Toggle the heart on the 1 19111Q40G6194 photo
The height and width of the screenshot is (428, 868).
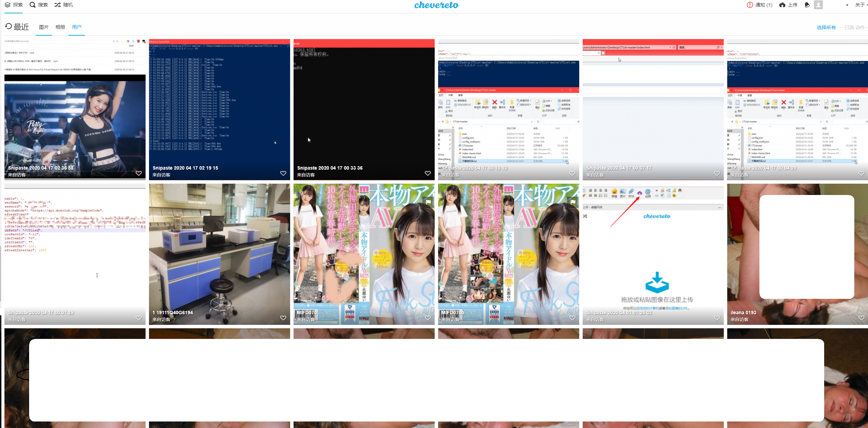(283, 318)
